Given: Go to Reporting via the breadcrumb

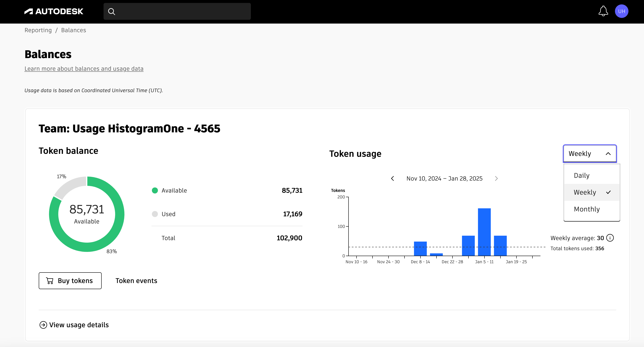Looking at the screenshot, I should [x=38, y=30].
